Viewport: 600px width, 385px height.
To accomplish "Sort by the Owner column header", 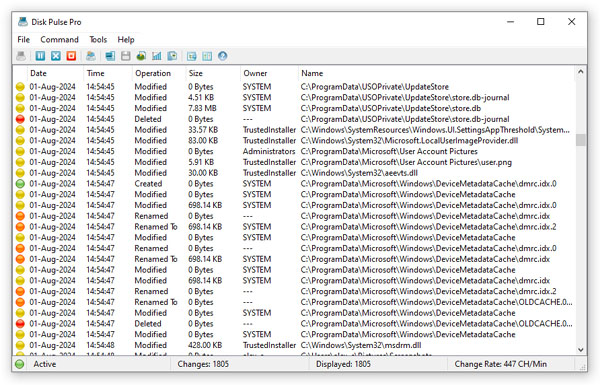I will pyautogui.click(x=269, y=73).
